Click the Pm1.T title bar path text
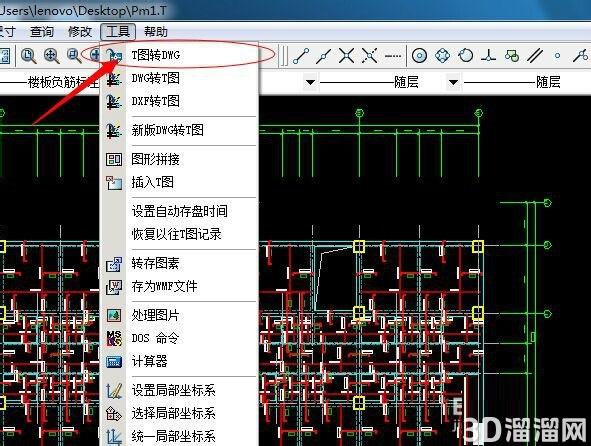The image size is (591, 446). 83,10
